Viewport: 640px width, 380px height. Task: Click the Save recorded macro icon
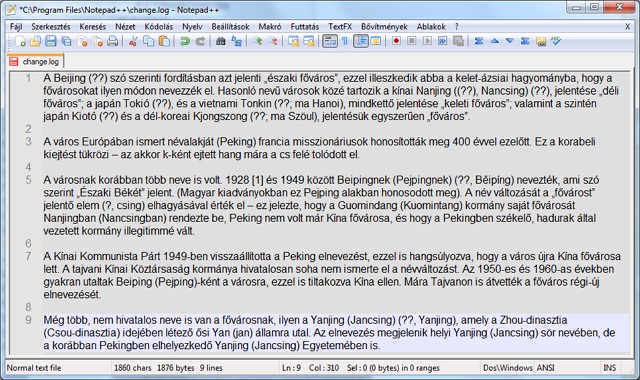(458, 41)
